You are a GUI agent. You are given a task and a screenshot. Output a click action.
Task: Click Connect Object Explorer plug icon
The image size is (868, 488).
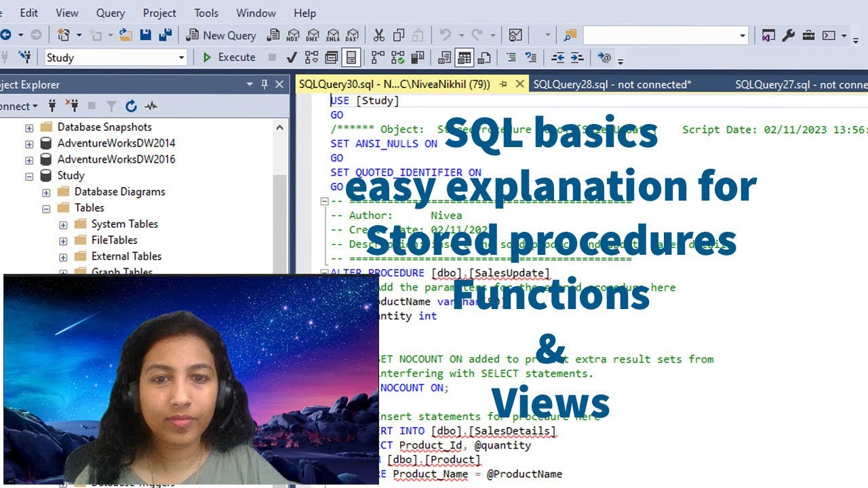coord(52,106)
